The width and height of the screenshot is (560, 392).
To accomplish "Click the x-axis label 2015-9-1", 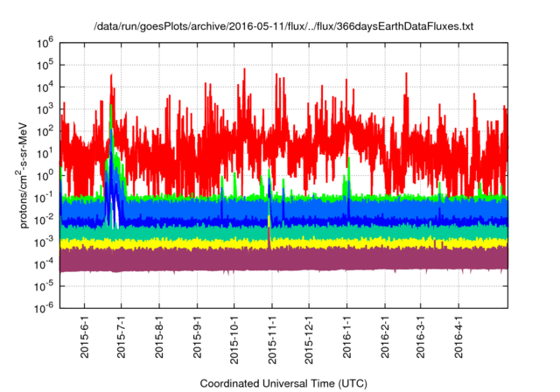I will pos(197,336).
